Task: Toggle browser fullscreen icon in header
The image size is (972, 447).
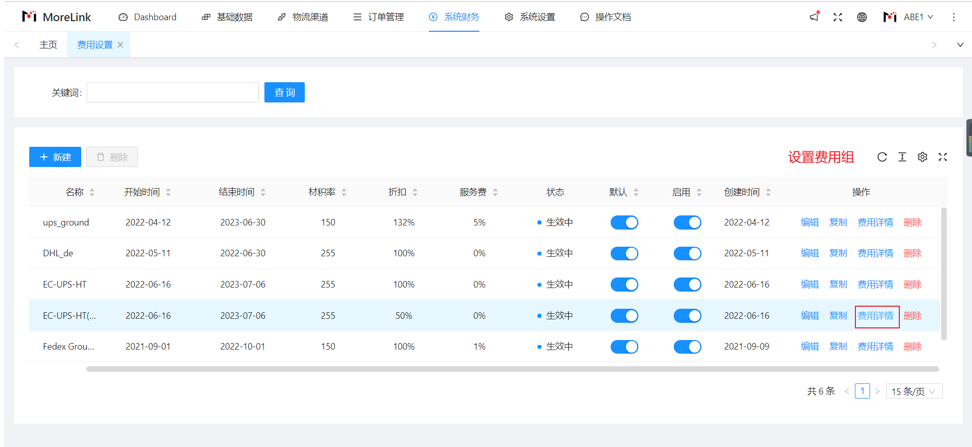Action: click(838, 17)
